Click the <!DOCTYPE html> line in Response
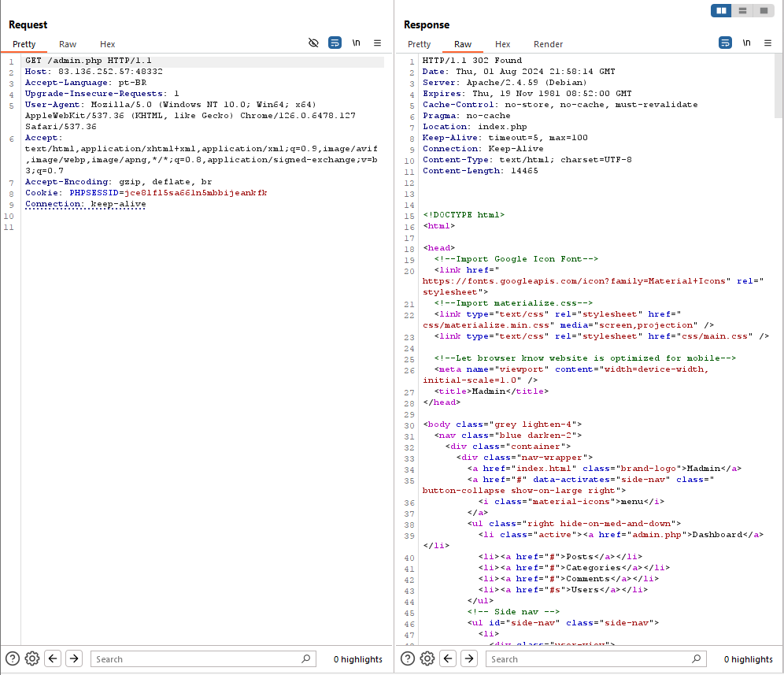Image resolution: width=784 pixels, height=675 pixels. pyautogui.click(x=464, y=215)
